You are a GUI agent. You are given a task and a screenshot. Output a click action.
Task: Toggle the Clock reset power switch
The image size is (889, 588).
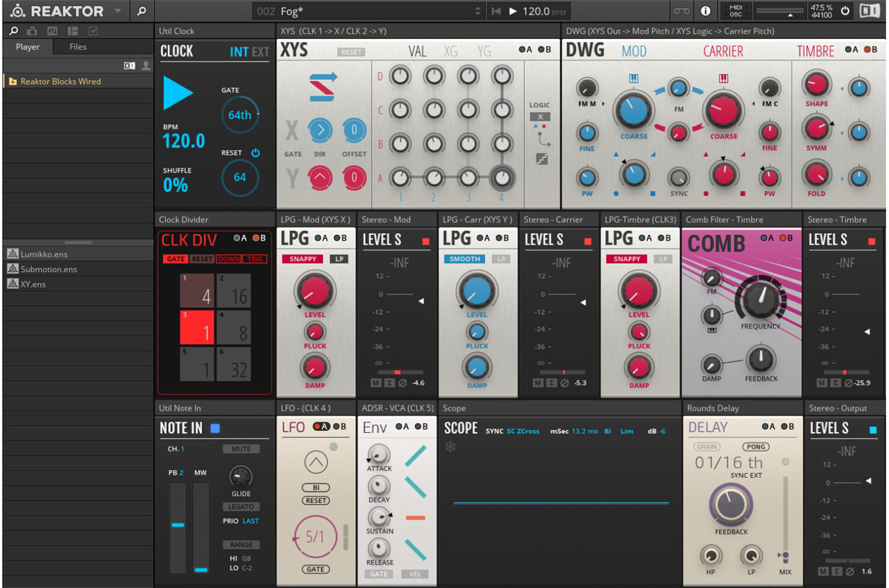[x=255, y=153]
